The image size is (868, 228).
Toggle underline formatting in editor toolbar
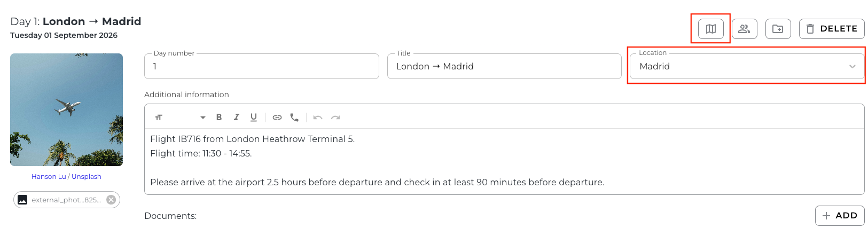(254, 117)
